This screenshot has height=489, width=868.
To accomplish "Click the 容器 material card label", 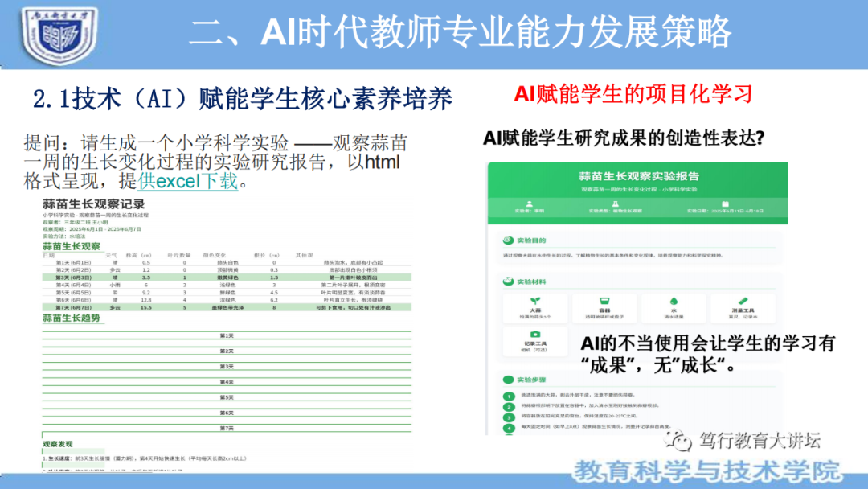I will pos(604,310).
